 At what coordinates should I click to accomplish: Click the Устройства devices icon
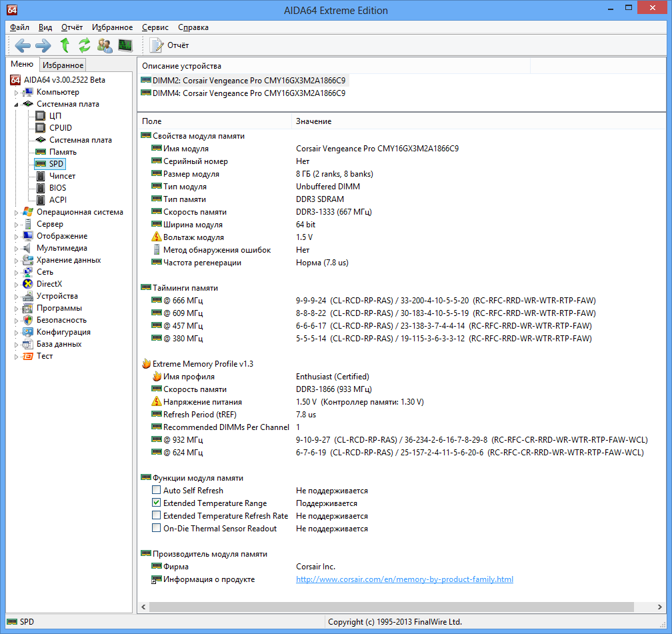pos(28,296)
